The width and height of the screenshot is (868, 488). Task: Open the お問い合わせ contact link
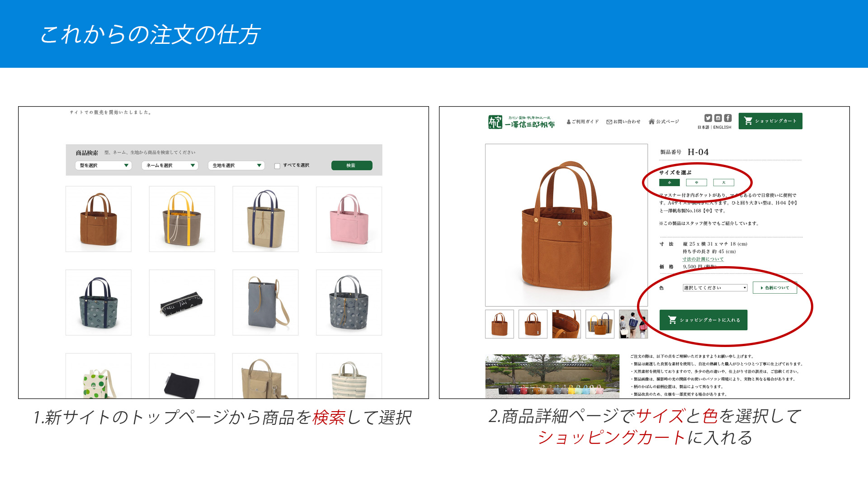click(x=623, y=122)
